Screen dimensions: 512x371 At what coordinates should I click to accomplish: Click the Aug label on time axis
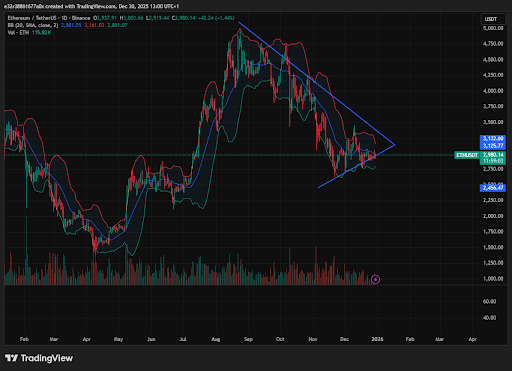[216, 339]
